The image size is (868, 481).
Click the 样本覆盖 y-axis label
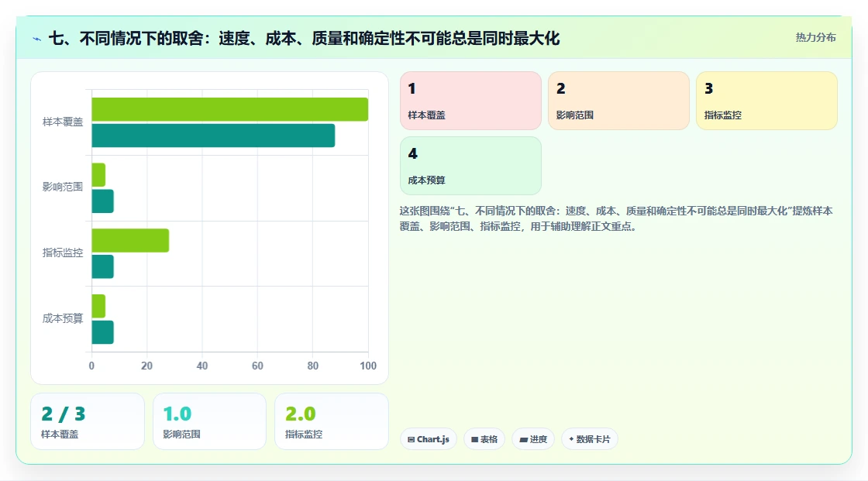63,122
